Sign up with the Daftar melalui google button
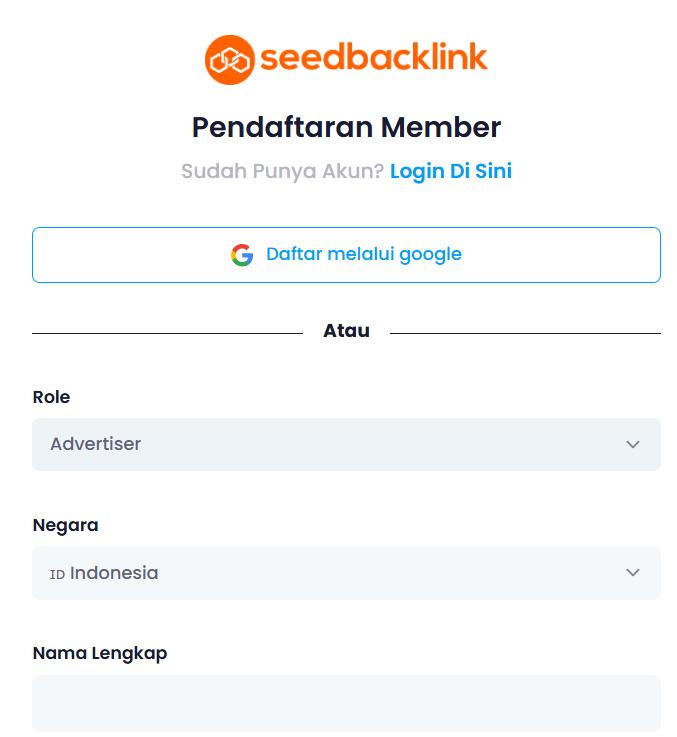This screenshot has width=677, height=737. click(x=346, y=255)
